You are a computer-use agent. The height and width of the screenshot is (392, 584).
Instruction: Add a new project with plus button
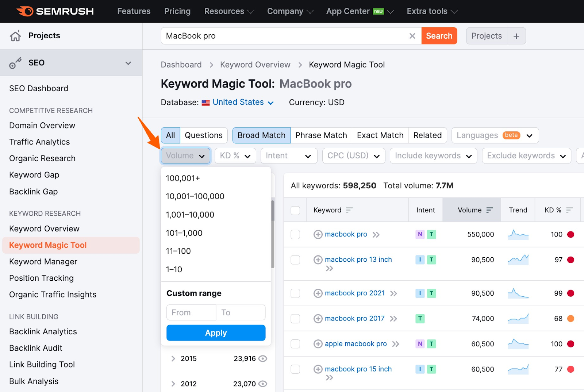coord(516,36)
